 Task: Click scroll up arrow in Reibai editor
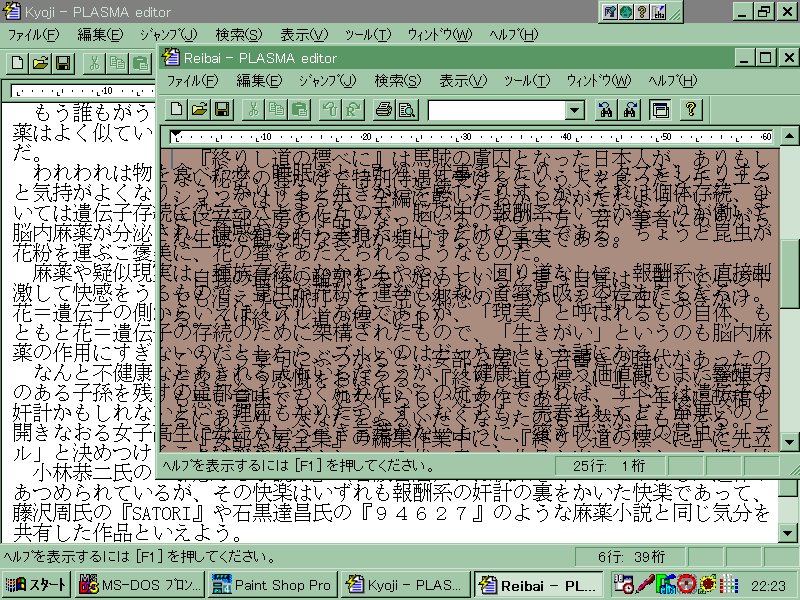coord(789,135)
